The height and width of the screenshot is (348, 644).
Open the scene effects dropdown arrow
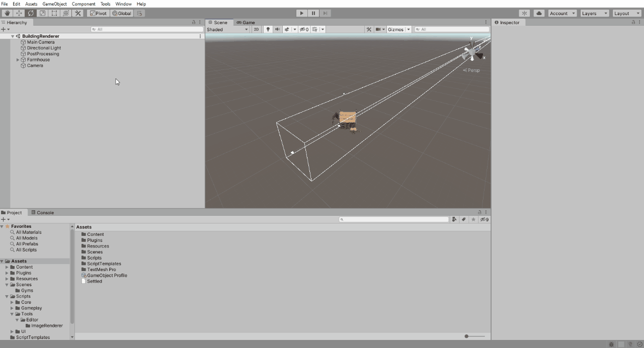point(294,29)
